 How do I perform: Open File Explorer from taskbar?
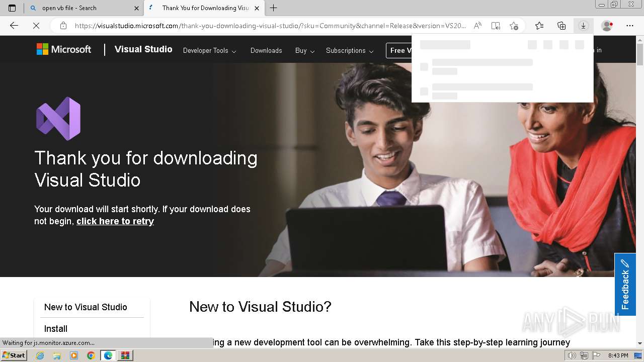(57, 355)
